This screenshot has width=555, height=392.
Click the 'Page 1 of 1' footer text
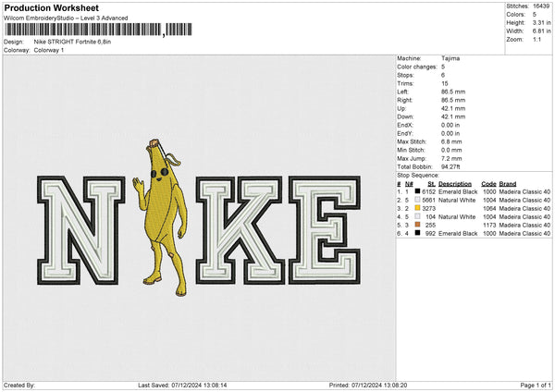[x=536, y=385]
